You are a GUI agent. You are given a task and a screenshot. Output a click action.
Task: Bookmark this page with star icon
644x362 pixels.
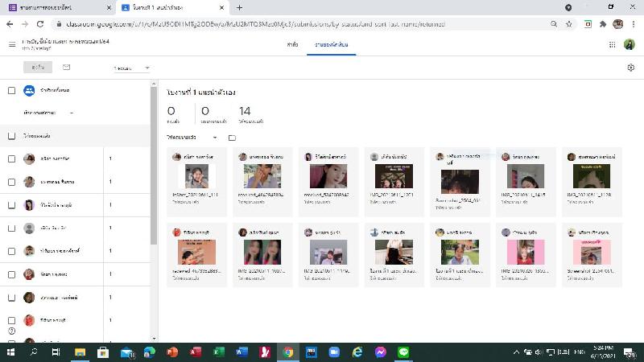[569, 24]
